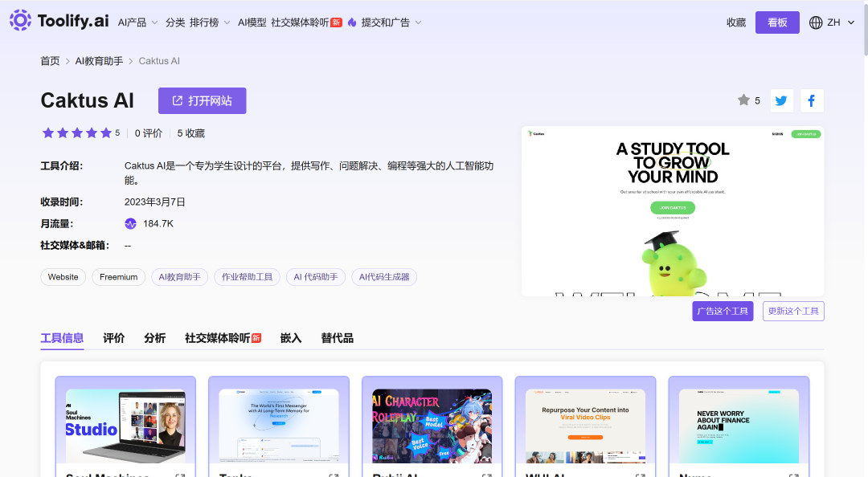This screenshot has height=477, width=868.
Task: Click the 作业帮助工具 tag
Action: pos(247,277)
